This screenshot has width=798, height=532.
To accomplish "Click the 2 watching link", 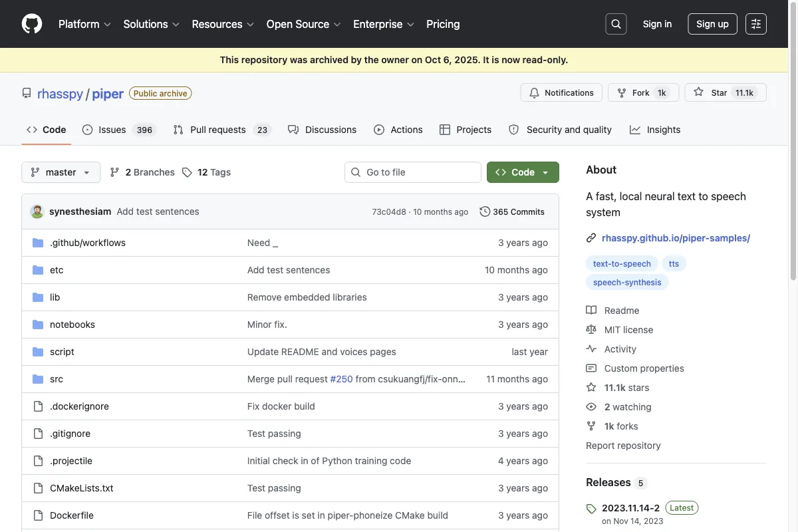I will click(x=618, y=407).
